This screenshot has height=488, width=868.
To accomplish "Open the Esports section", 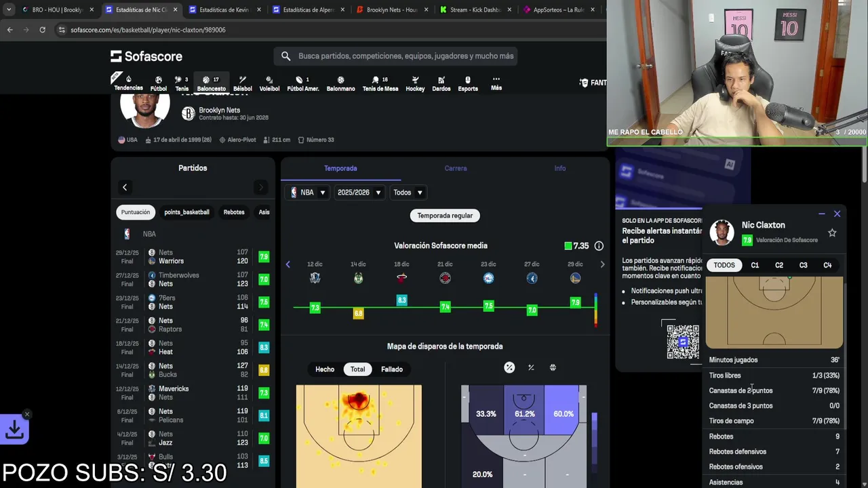I will click(467, 83).
